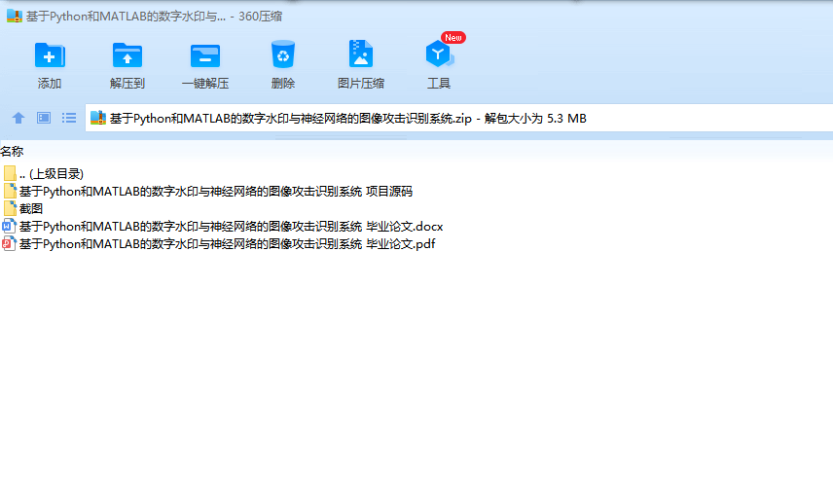Switch to list view mode icon
This screenshot has width=833, height=504.
(68, 118)
